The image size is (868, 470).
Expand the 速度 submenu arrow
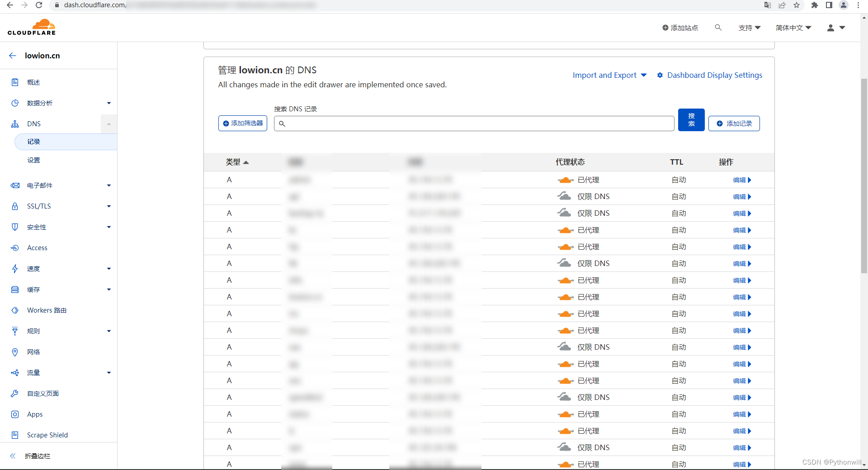tap(109, 269)
